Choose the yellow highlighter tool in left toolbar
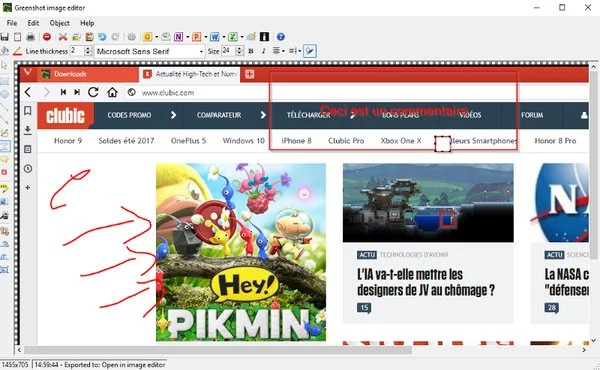This screenshot has height=370, width=600. click(5, 188)
